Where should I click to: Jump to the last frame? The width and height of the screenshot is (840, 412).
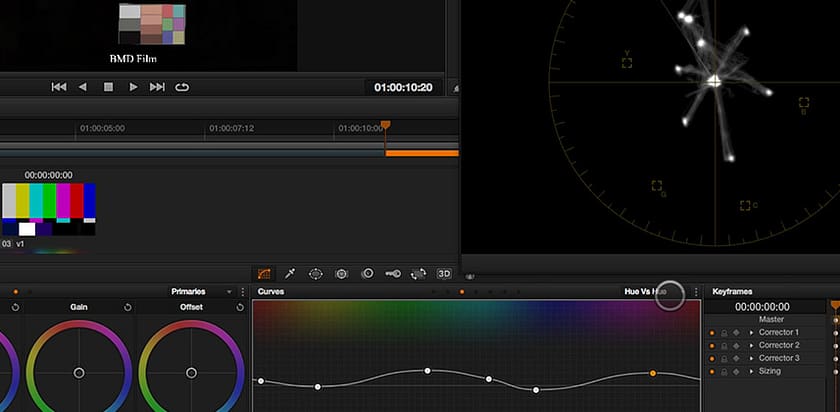157,87
